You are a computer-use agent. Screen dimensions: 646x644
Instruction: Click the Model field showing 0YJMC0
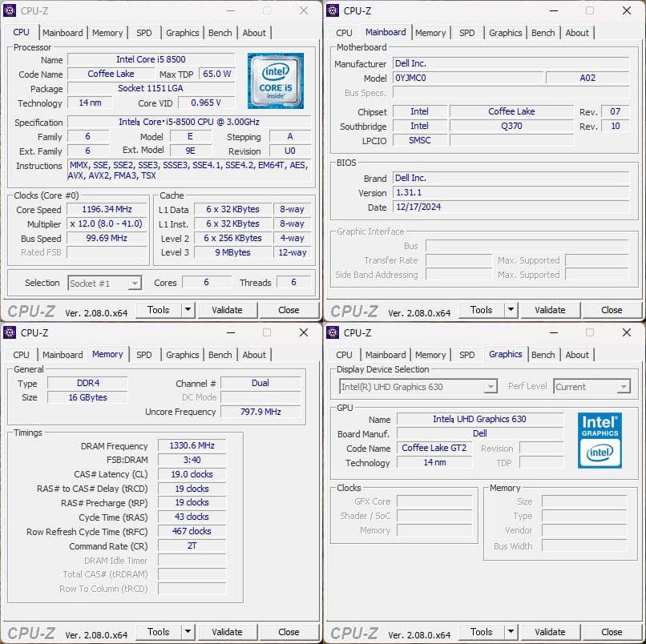468,75
